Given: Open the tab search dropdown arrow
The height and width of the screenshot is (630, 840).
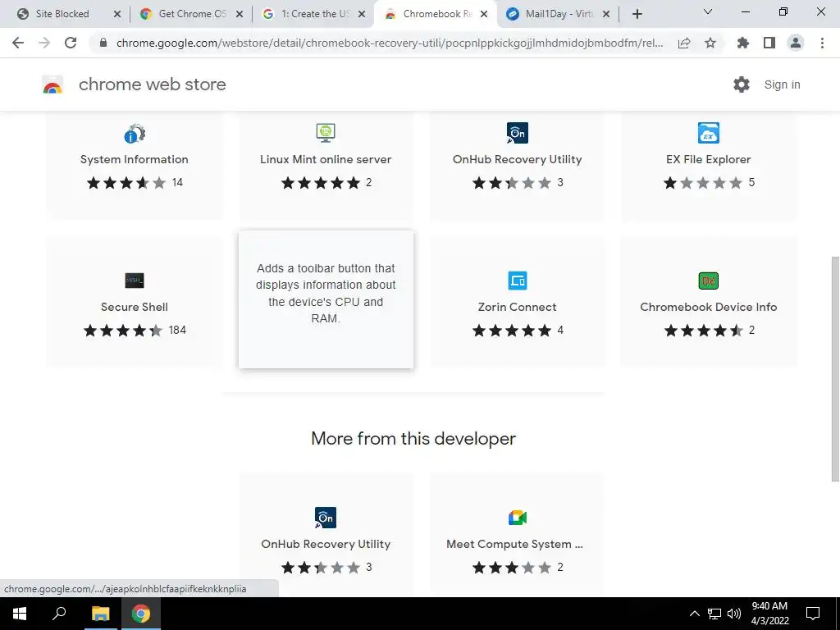Looking at the screenshot, I should [x=708, y=11].
